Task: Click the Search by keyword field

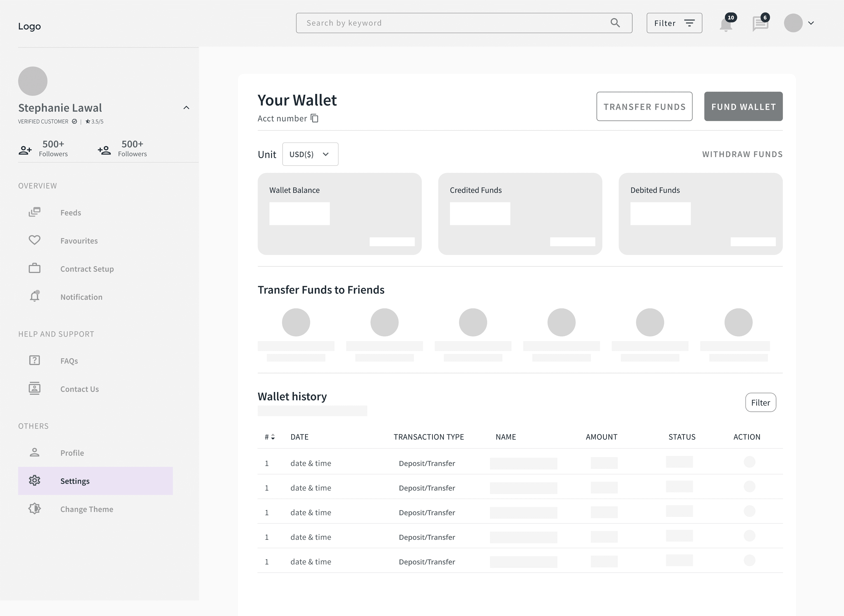Action: tap(448, 23)
